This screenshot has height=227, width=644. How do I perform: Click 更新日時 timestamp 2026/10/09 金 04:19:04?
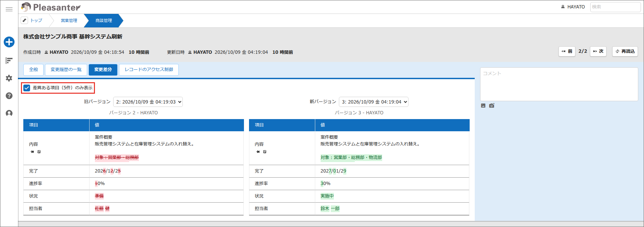pos(241,52)
